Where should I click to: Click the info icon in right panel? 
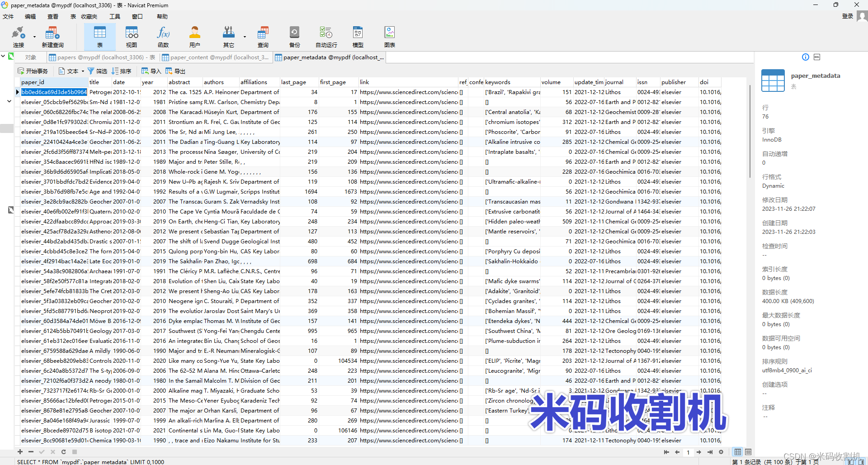point(806,57)
